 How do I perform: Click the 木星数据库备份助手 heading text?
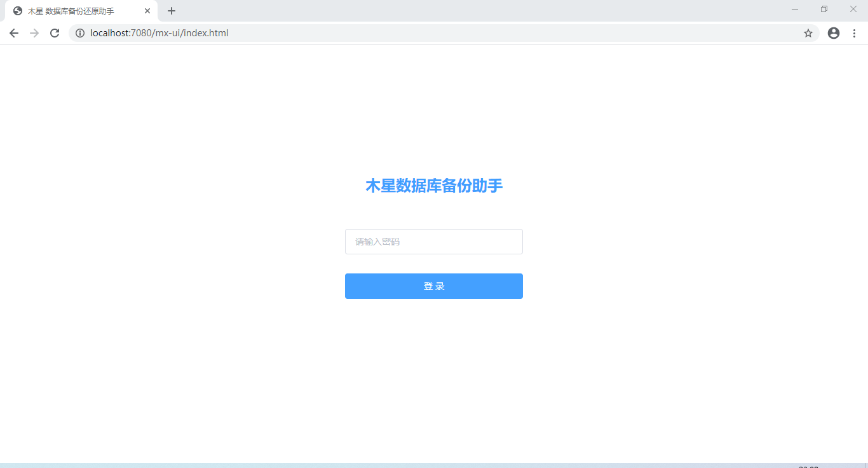[x=434, y=186]
